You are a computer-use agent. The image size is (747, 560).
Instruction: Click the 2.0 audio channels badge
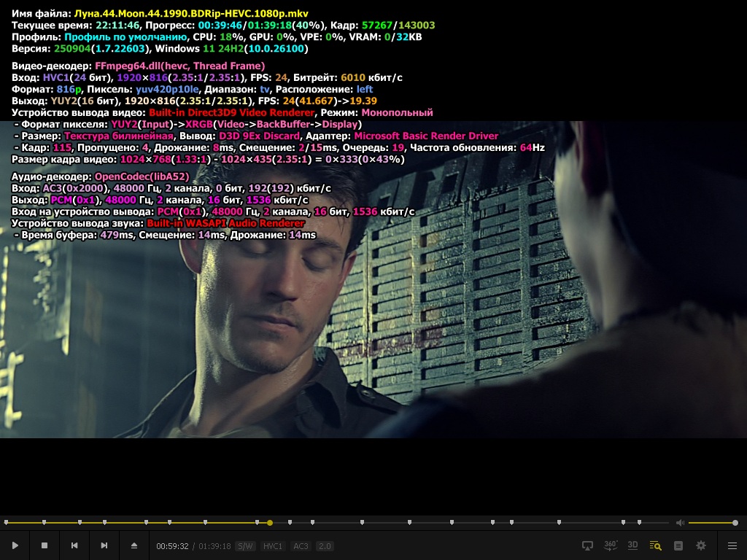coord(325,546)
